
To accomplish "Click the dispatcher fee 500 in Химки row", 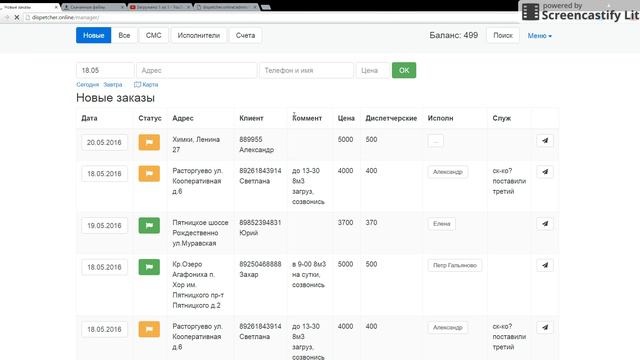I will 371,139.
